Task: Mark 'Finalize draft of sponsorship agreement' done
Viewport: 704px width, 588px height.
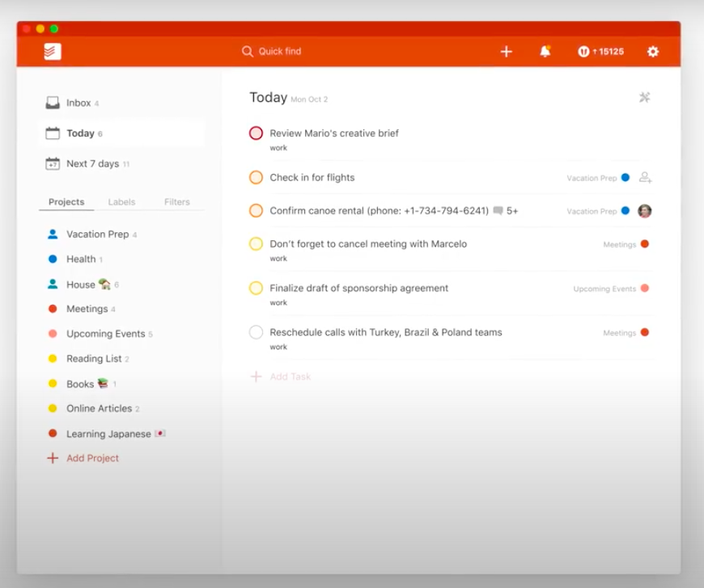Action: (x=256, y=288)
